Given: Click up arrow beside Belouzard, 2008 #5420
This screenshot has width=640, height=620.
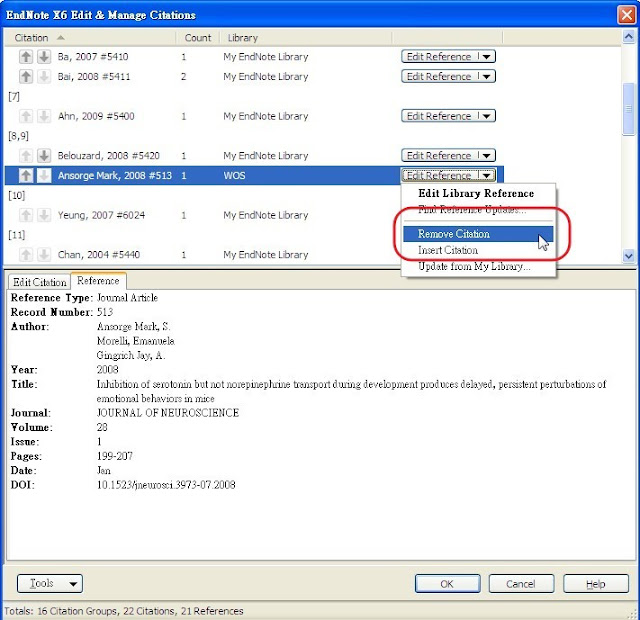Looking at the screenshot, I should click(x=26, y=156).
